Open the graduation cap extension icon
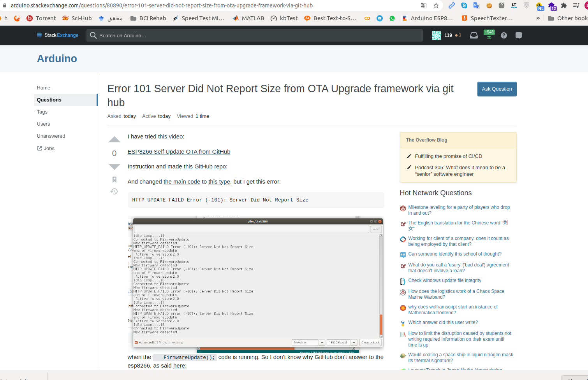 (552, 6)
